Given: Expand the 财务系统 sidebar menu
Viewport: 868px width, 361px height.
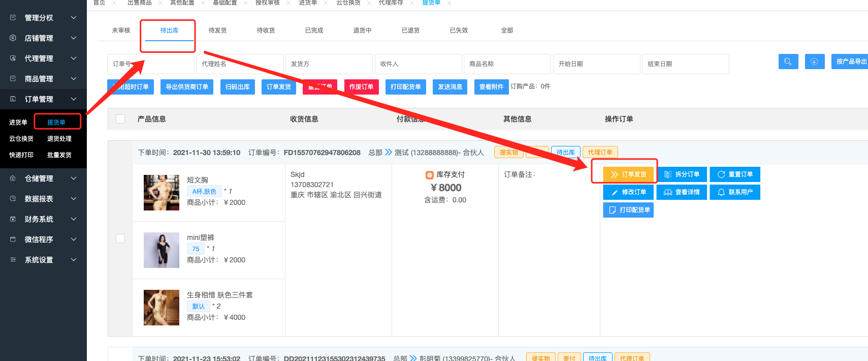Looking at the screenshot, I should [43, 219].
